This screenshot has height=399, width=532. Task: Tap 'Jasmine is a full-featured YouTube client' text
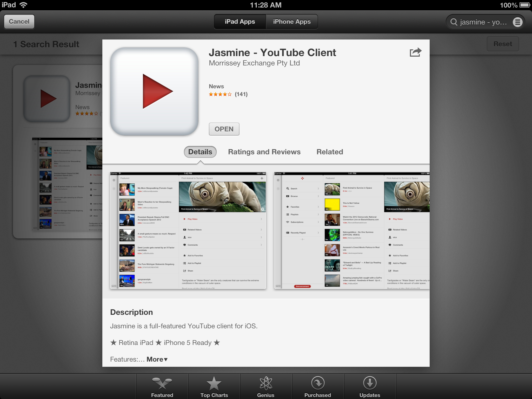pyautogui.click(x=184, y=326)
